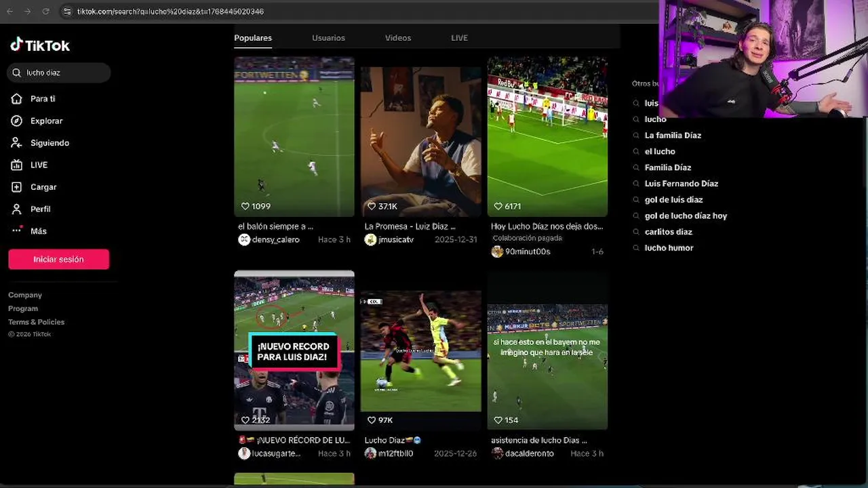Click dacalderonto avatar
The height and width of the screenshot is (488, 868).
coord(497,453)
